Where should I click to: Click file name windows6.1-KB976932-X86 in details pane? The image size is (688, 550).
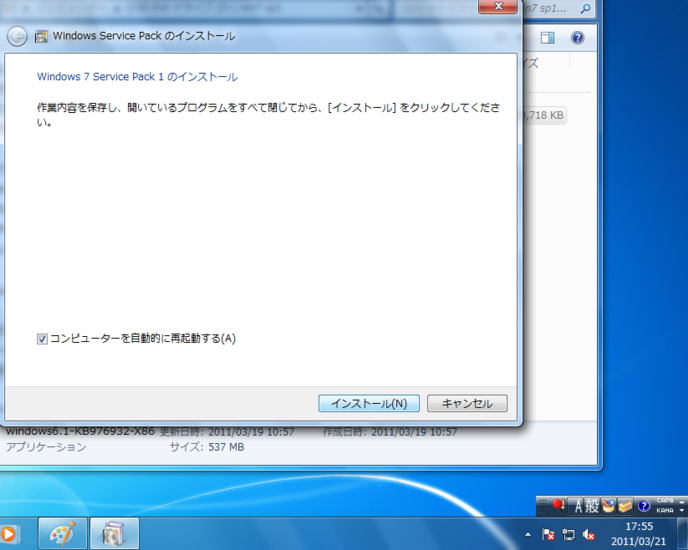[80, 431]
